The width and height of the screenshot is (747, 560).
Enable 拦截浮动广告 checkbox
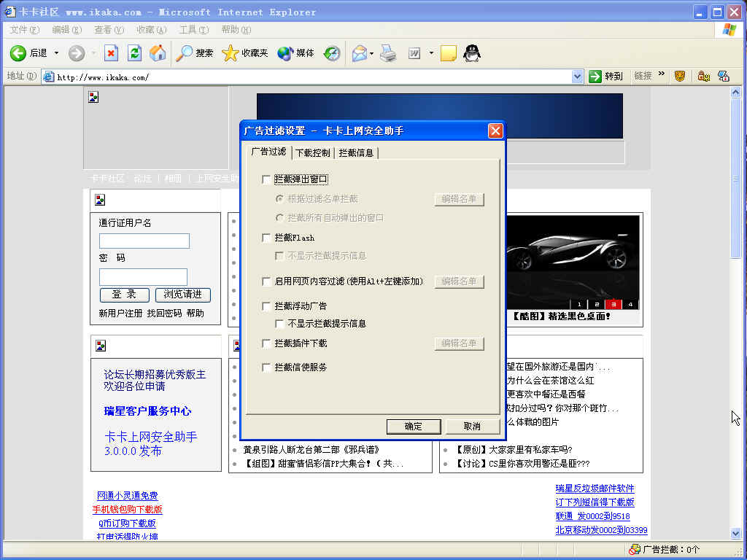[x=266, y=306]
